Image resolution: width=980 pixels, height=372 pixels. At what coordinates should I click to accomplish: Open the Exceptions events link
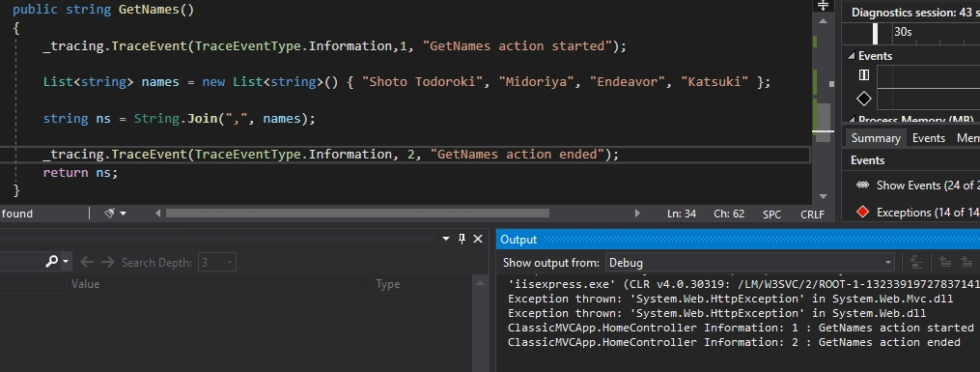pos(928,212)
